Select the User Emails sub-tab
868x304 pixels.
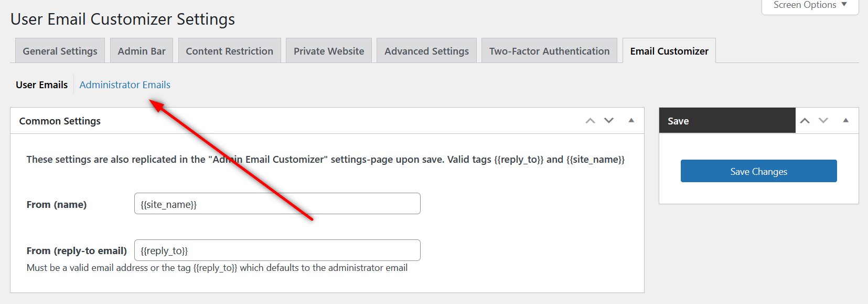coord(42,85)
